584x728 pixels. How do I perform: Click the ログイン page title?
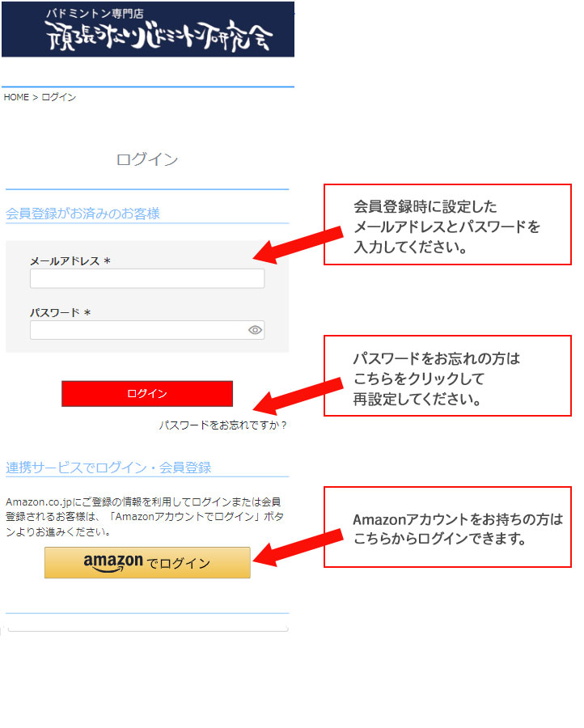147,159
